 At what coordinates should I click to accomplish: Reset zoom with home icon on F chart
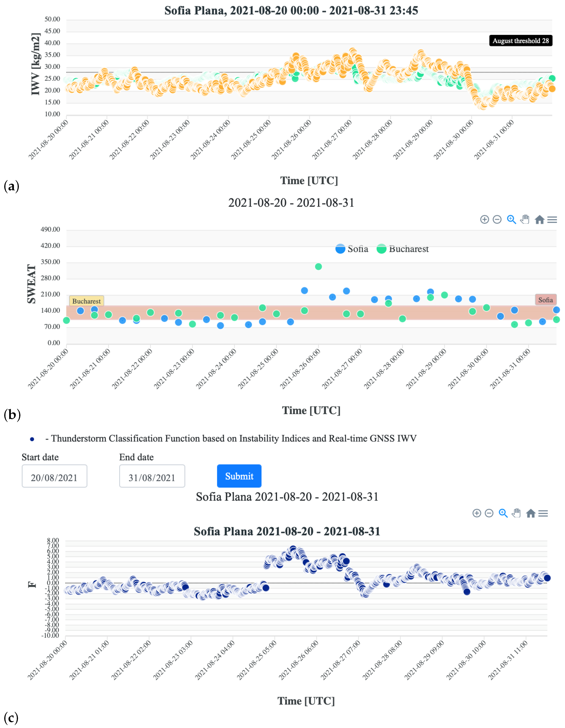531,513
